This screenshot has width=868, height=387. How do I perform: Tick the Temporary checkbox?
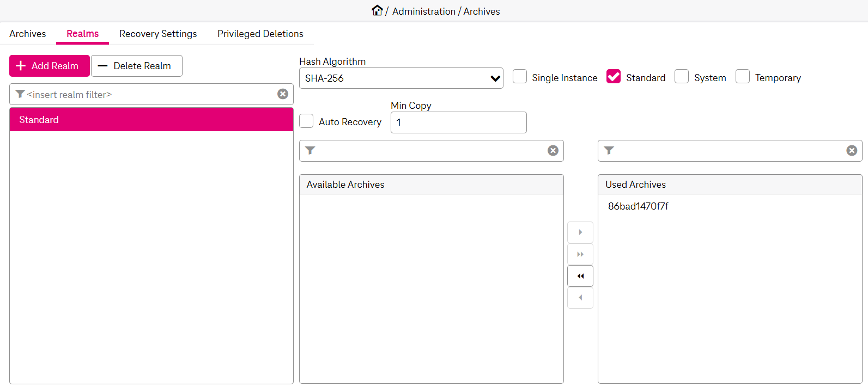[742, 77]
